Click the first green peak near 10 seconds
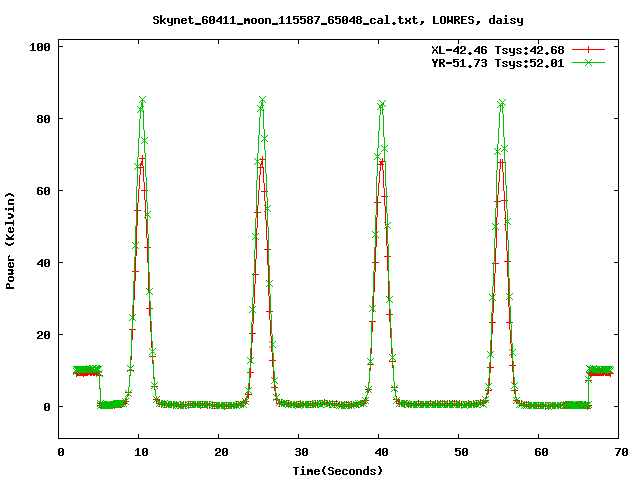Screen dimensions: 640x480 click(142, 100)
